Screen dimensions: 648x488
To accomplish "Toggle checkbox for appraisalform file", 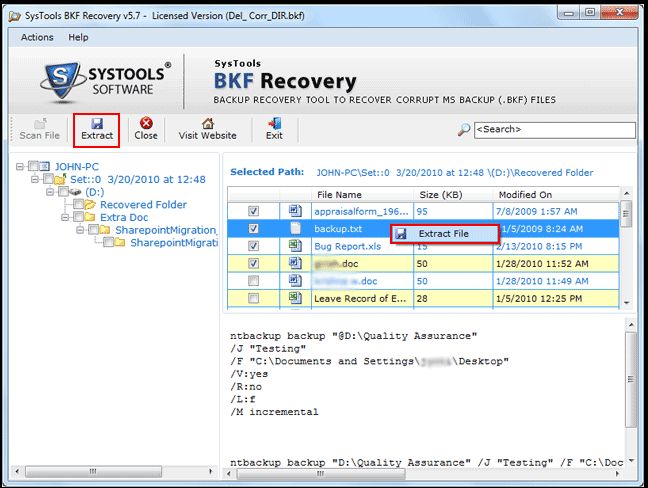I will (253, 211).
